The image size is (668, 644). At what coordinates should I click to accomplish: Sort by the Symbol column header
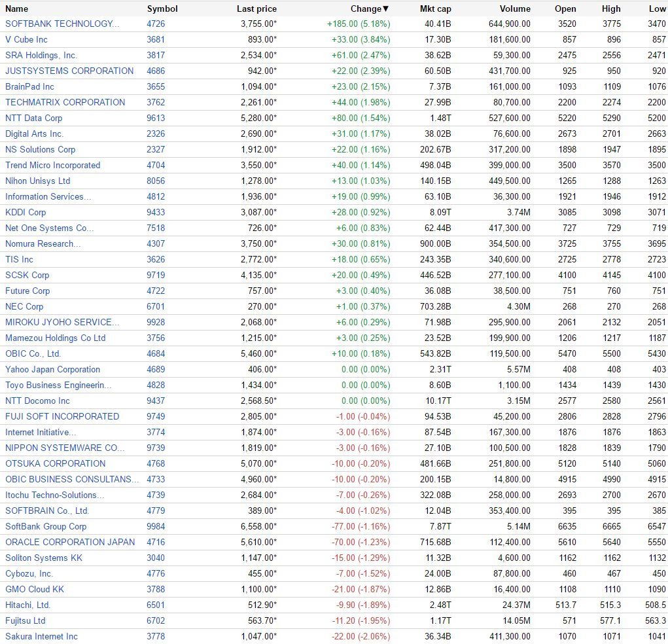point(162,9)
